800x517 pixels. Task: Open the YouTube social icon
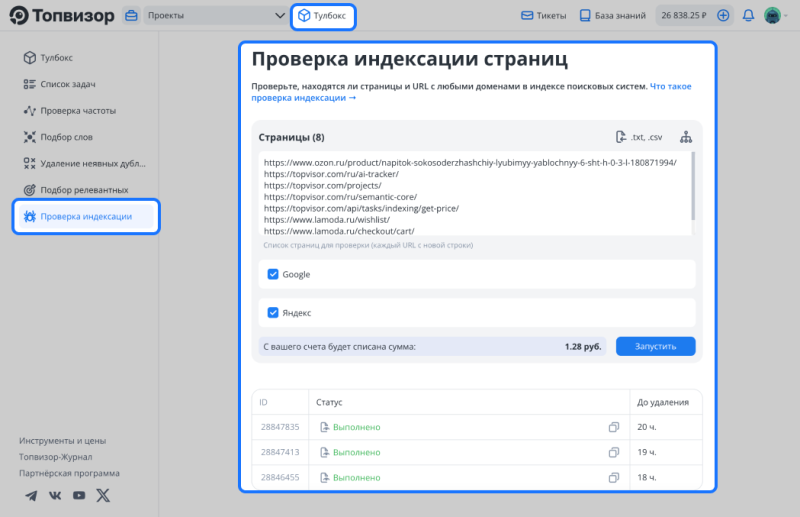pos(79,495)
